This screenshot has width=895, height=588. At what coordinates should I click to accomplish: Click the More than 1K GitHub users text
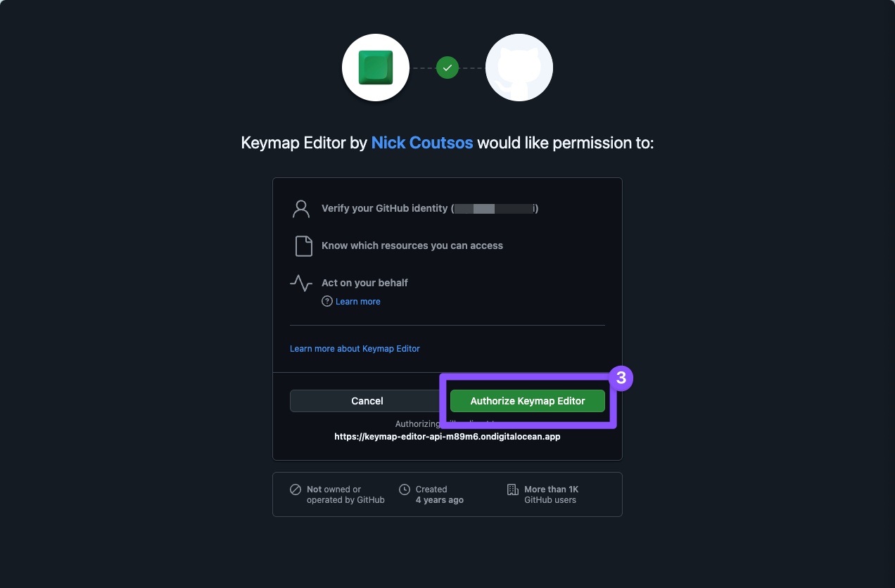551,494
